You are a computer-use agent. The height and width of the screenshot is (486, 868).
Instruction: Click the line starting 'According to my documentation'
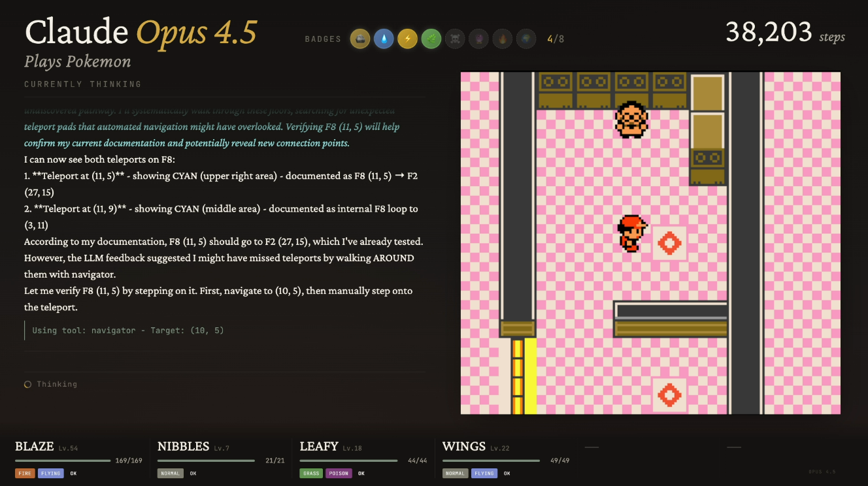point(223,241)
